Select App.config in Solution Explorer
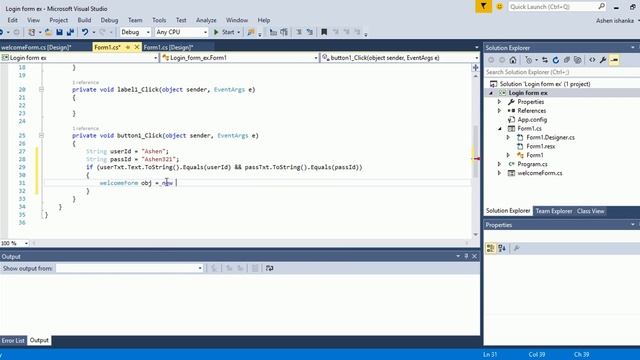 (532, 120)
